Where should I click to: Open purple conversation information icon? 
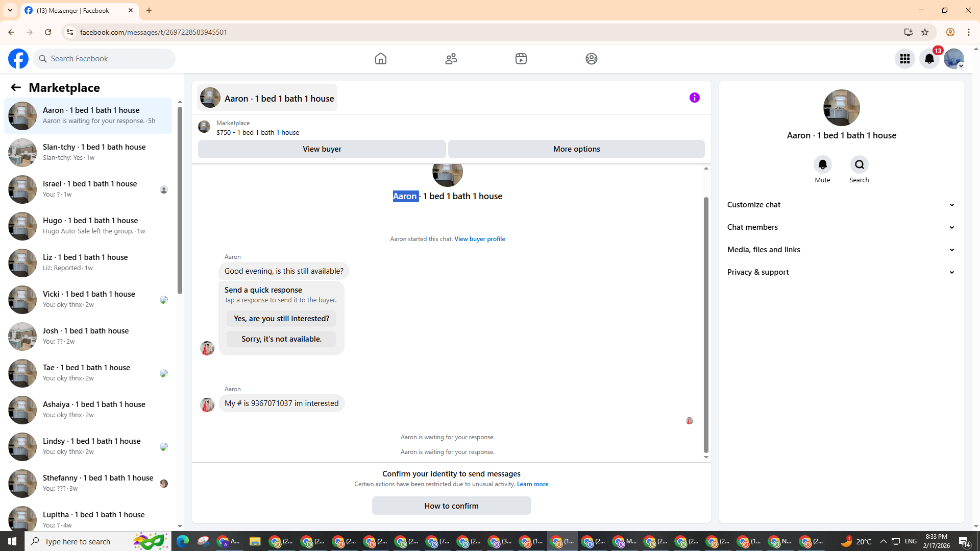695,98
